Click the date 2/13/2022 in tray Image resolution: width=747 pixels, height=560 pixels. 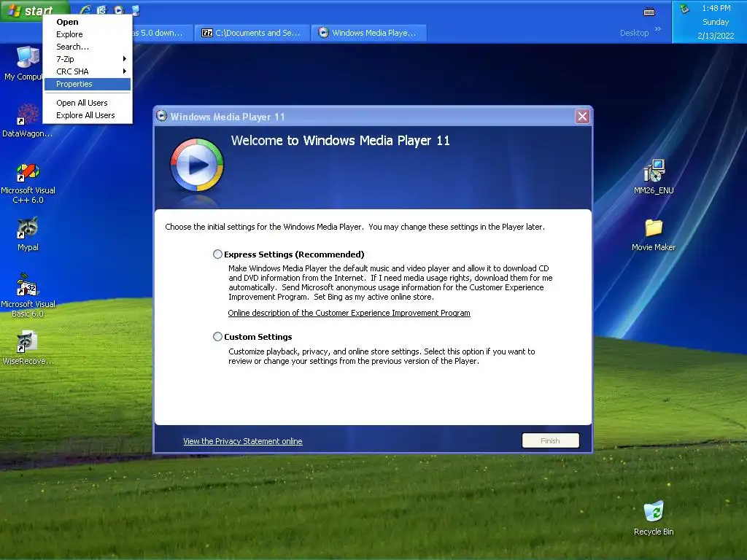[x=716, y=36]
